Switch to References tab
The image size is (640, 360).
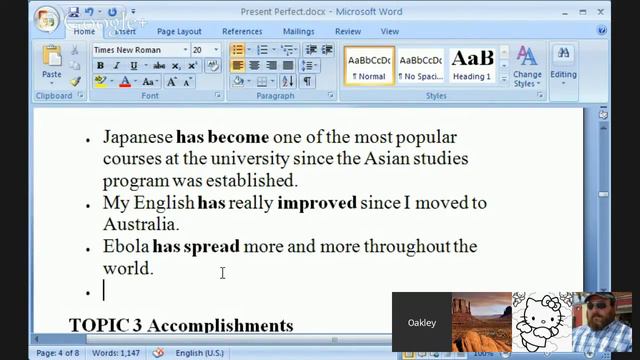tap(242, 31)
